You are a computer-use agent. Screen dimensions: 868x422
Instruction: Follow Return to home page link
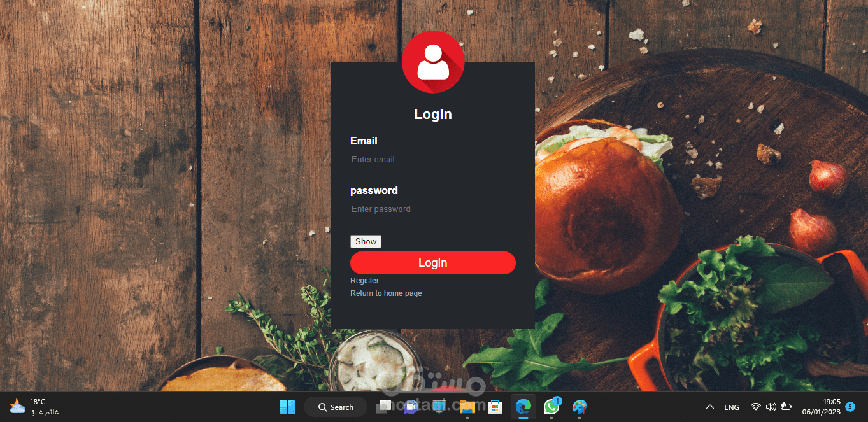(x=386, y=293)
